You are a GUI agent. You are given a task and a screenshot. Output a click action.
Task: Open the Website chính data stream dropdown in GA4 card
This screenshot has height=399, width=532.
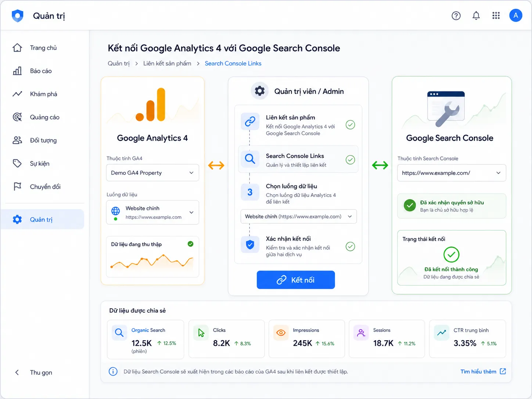coord(152,212)
